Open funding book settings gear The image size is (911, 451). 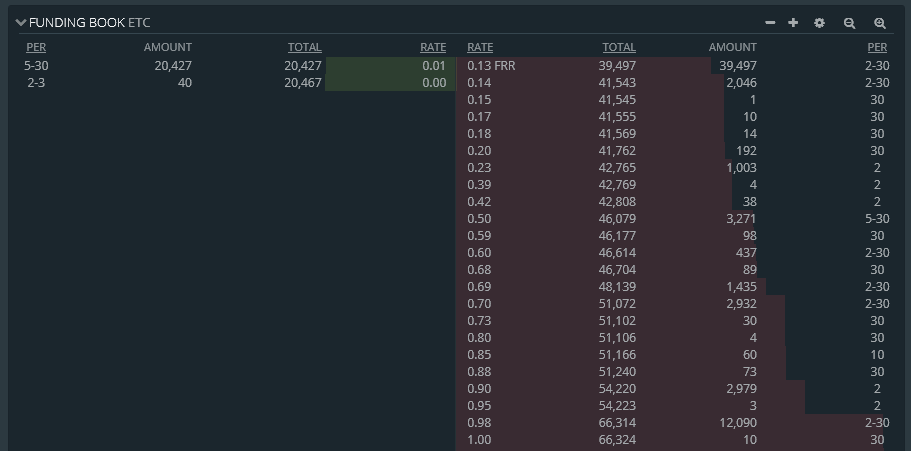(x=819, y=23)
